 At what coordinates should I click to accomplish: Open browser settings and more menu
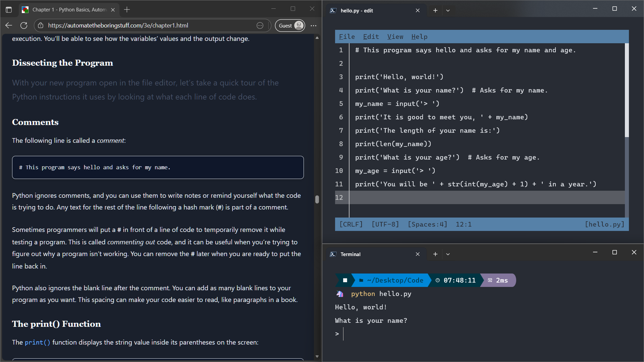pos(314,25)
